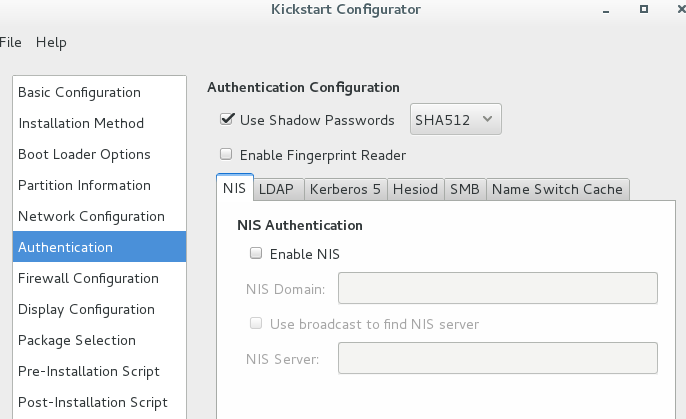686x419 pixels.
Task: Switch to the Kerberos 5 tab
Action: coord(346,189)
